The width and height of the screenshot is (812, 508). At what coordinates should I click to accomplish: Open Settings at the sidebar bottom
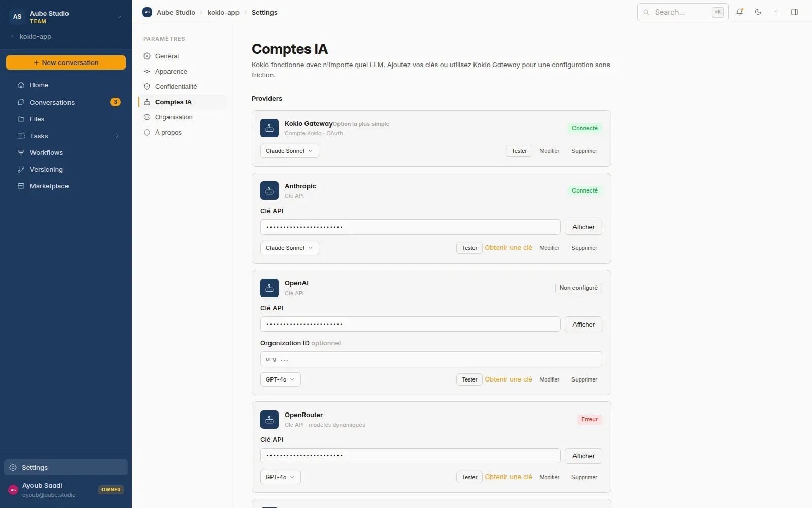point(66,467)
